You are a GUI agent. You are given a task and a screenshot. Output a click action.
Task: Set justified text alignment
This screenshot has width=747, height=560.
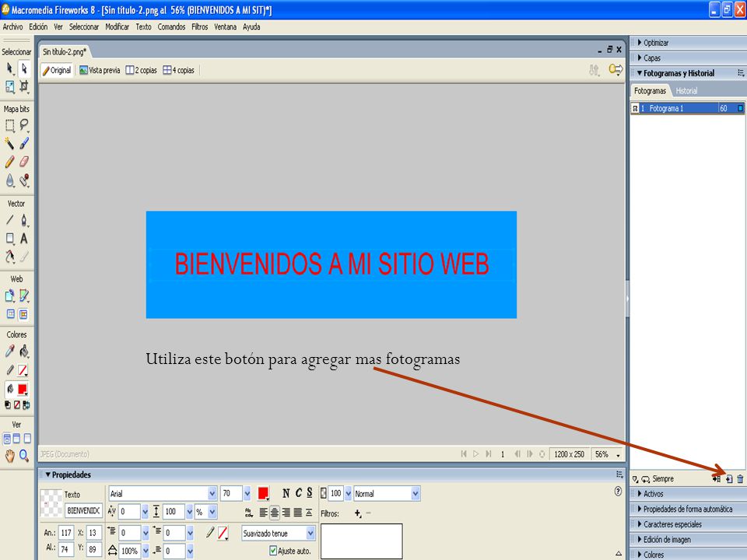(298, 513)
